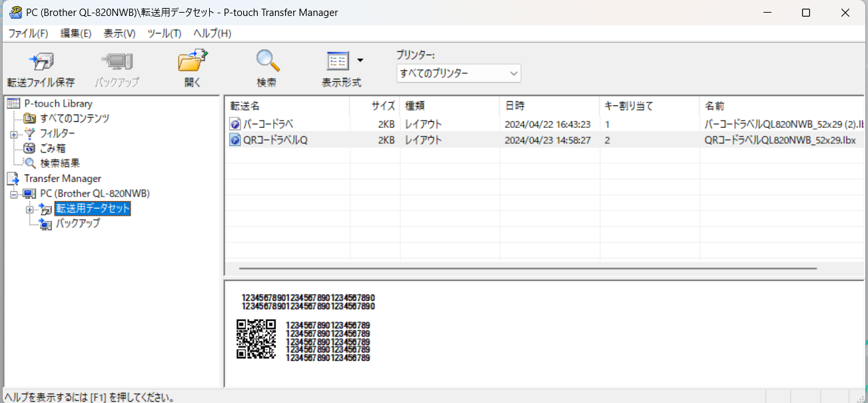Viewport: 868px width, 403px height.
Task: Collapse the PC (Brother QL-820NWB) node
Action: (13, 194)
